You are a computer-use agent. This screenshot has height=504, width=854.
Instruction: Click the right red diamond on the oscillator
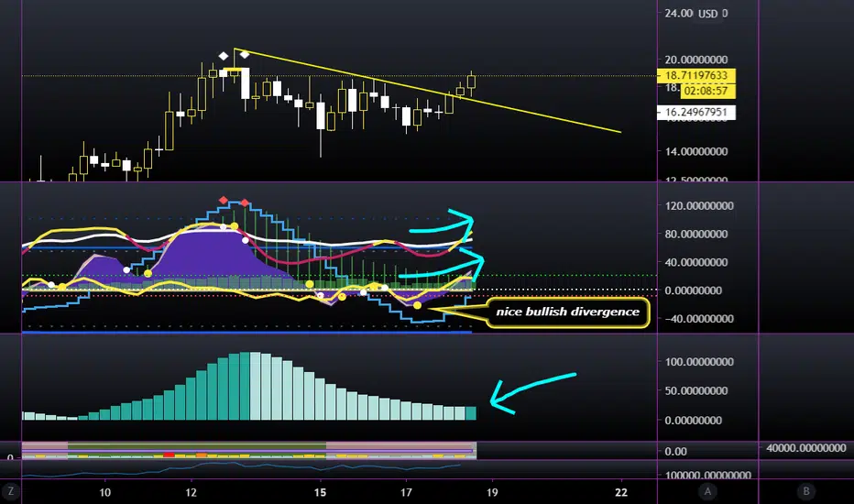(245, 203)
